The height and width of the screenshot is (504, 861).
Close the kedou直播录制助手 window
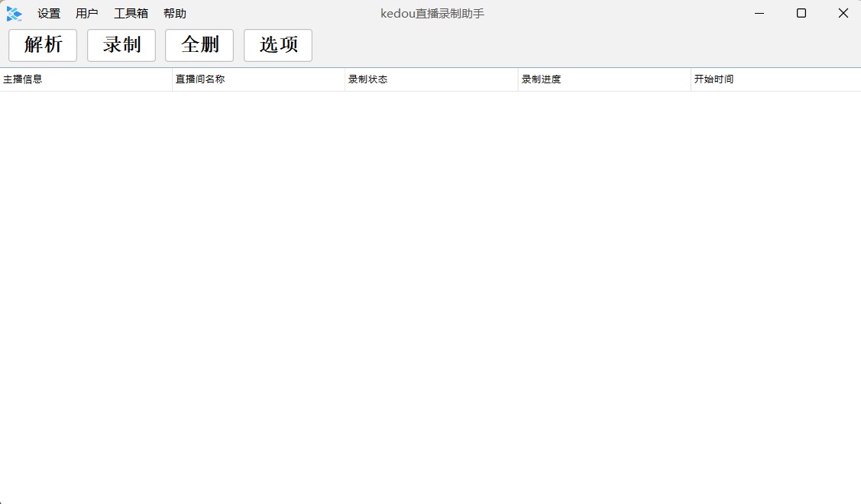843,13
